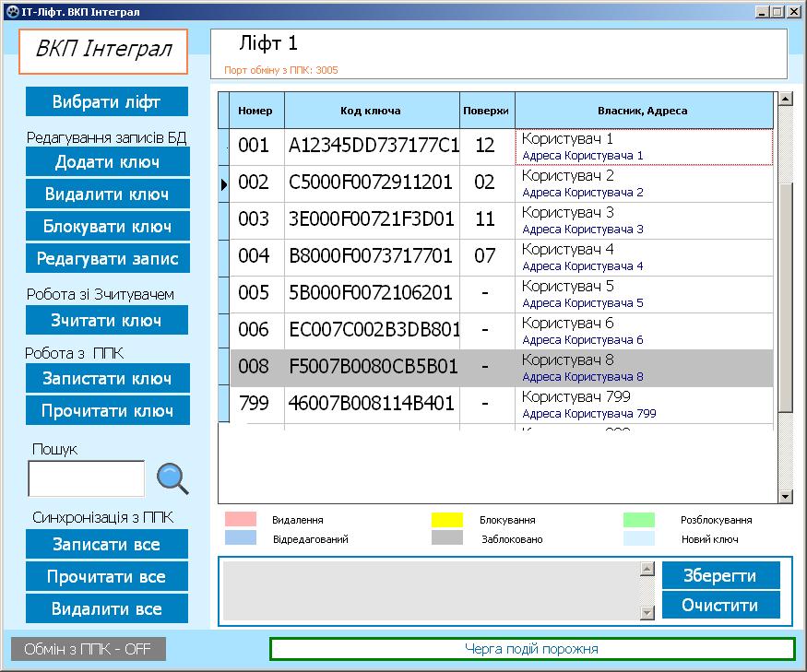Click the current row arrow marker beside 002

click(x=224, y=183)
